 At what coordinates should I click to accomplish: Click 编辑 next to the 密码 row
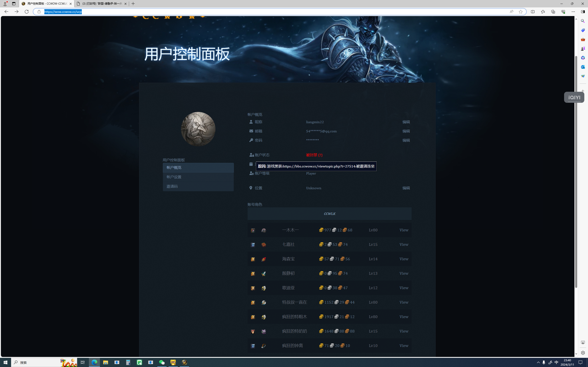(x=406, y=140)
